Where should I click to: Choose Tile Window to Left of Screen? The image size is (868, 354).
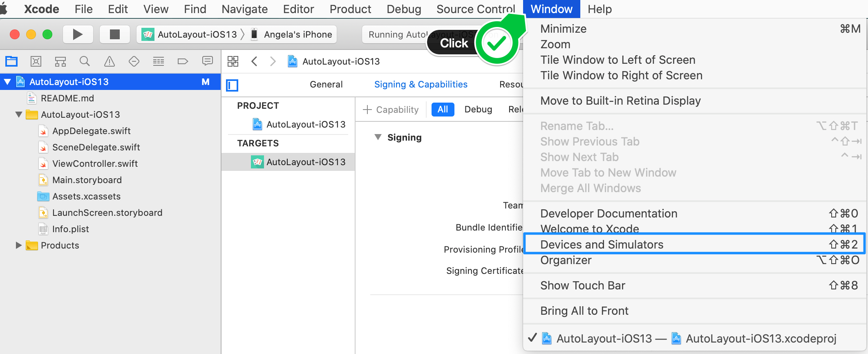coord(695,60)
